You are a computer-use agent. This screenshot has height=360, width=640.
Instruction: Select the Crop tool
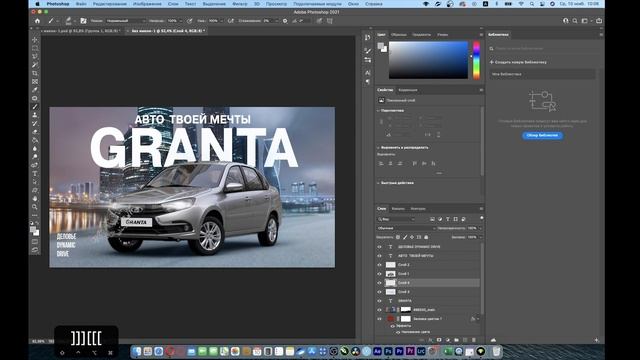click(35, 73)
